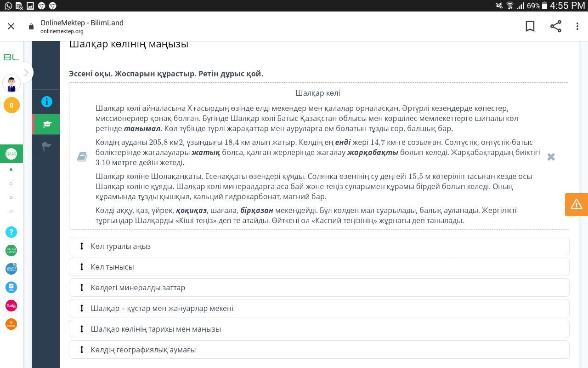
Task: Open WhatsApp notification in status bar
Action: pos(8,6)
